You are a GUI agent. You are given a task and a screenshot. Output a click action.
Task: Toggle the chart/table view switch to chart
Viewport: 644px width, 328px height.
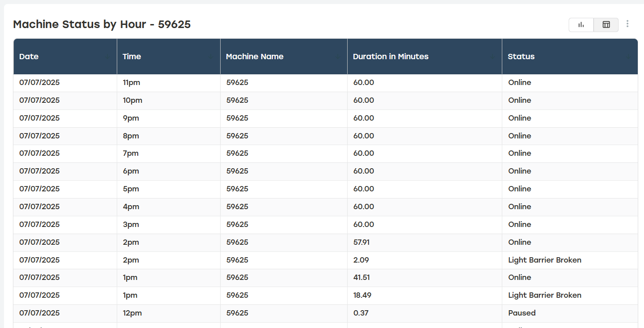[581, 24]
